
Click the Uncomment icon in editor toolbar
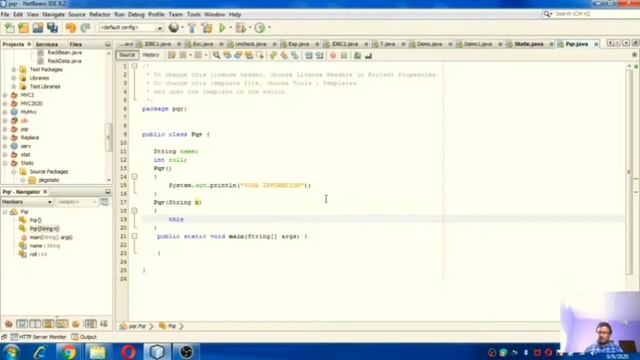click(x=368, y=55)
